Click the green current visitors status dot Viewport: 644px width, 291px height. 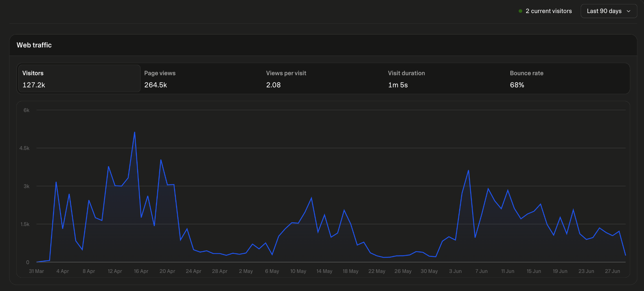(520, 11)
